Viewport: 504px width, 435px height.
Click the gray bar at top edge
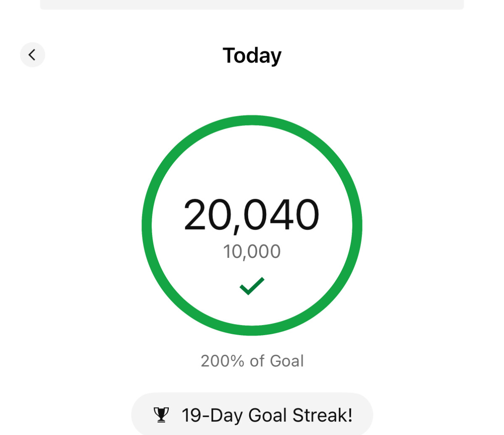pyautogui.click(x=252, y=4)
